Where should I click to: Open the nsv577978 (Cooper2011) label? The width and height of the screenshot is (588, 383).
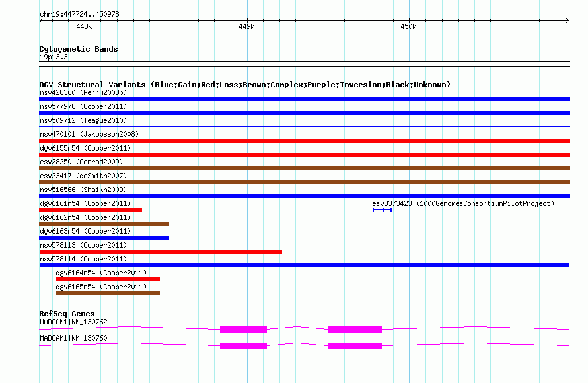point(83,106)
